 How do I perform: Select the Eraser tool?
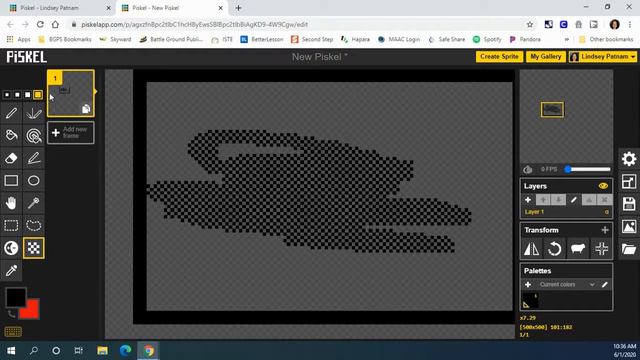[11, 158]
